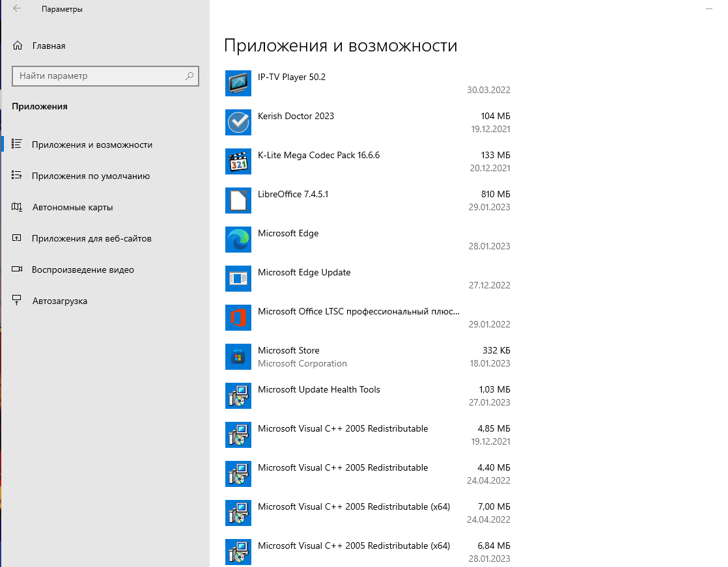This screenshot has height=567, width=728.
Task: Open Приложения и возможности sidebar section
Action: pos(105,145)
